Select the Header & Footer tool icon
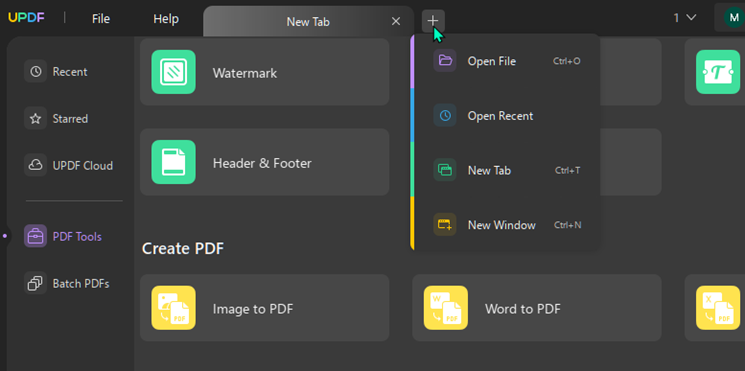 point(173,162)
